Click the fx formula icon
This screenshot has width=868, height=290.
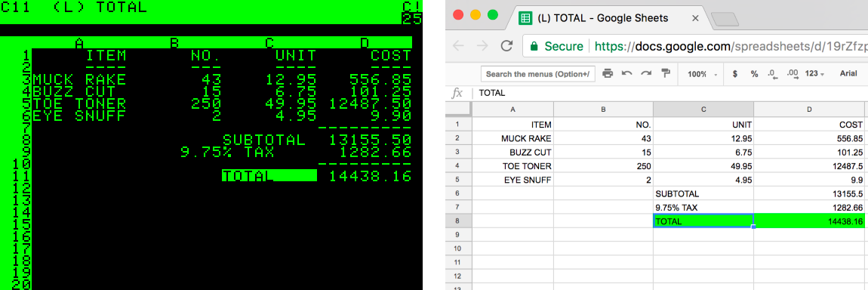coord(457,93)
